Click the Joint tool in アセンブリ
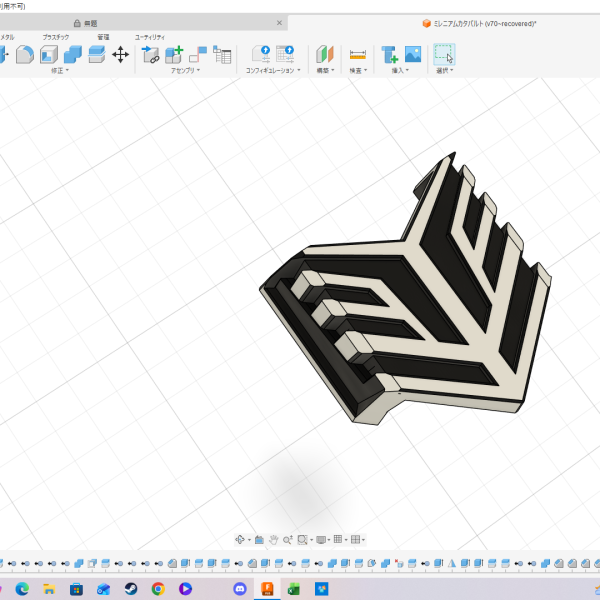Viewport: 600px width, 600px height. point(198,55)
